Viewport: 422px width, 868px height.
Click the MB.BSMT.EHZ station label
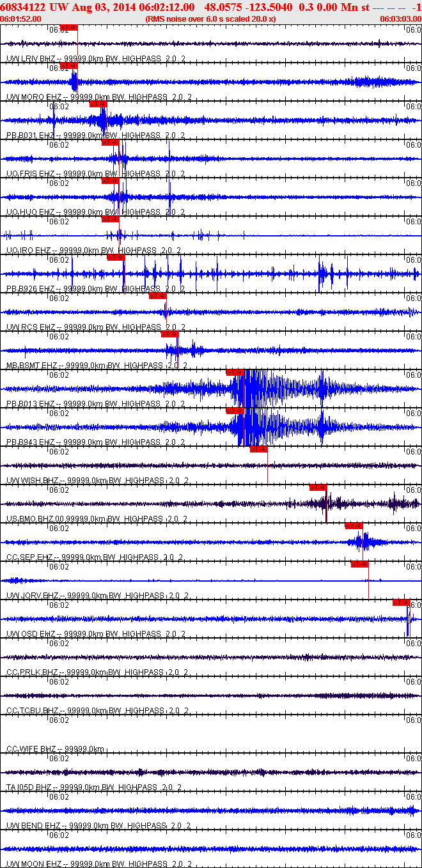33,366
